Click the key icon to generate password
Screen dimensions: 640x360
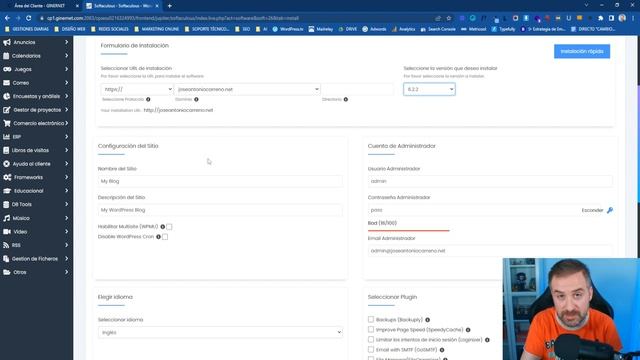point(609,210)
